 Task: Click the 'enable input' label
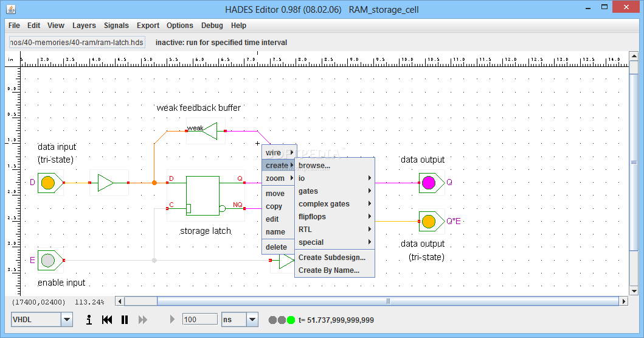pyautogui.click(x=61, y=283)
